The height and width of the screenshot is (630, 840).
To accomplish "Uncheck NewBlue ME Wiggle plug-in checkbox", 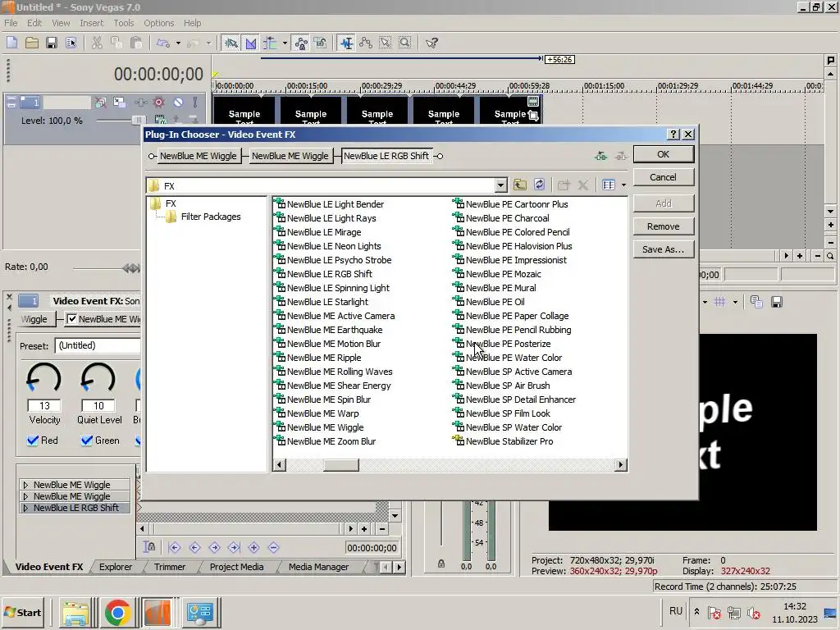I will click(x=72, y=319).
